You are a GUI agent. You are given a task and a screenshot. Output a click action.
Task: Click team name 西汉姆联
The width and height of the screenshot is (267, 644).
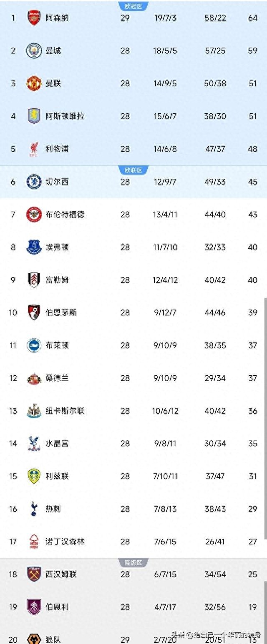tap(61, 574)
